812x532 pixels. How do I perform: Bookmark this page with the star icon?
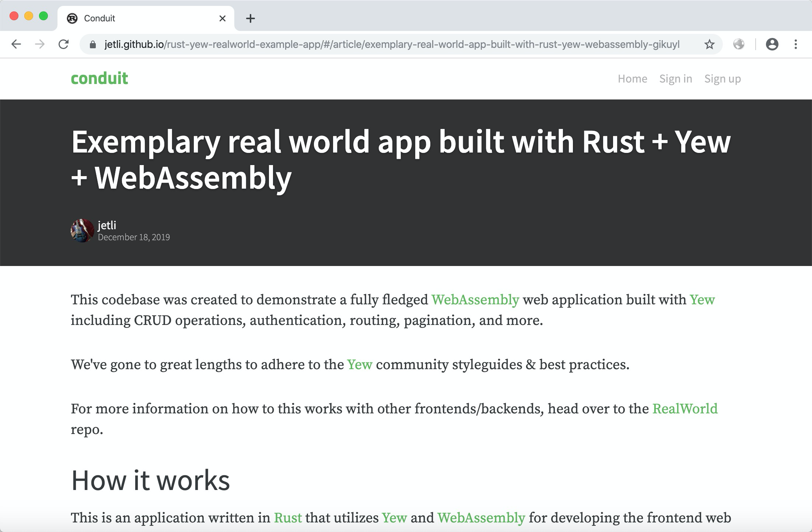click(709, 45)
